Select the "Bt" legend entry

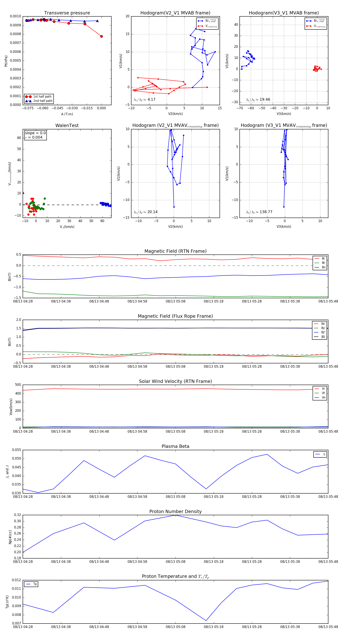[320, 263]
